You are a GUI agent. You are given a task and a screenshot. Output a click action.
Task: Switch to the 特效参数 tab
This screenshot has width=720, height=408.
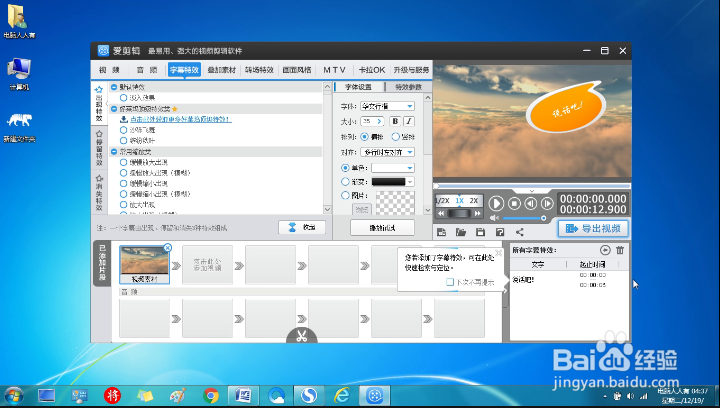click(x=408, y=87)
